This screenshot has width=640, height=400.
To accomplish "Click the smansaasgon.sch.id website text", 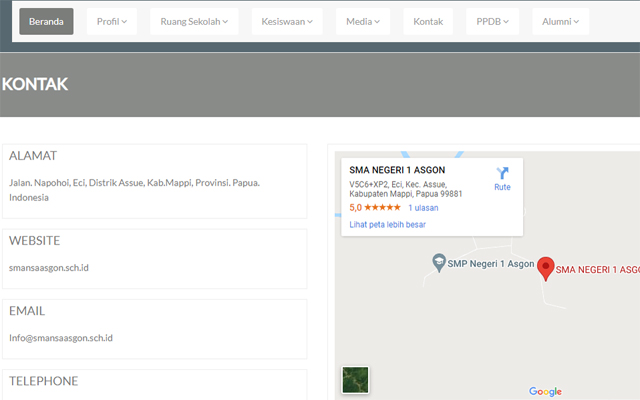I will pos(49,268).
